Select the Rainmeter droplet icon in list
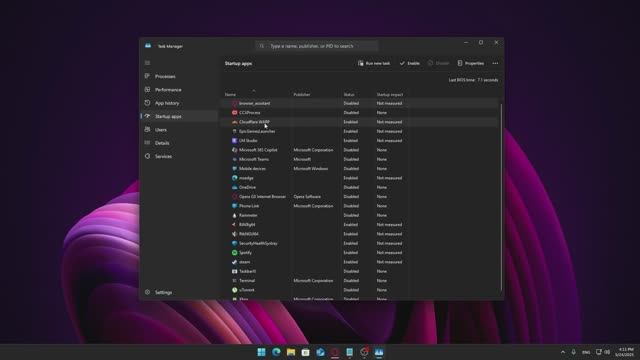Viewport: 640px width, 360px height. (x=234, y=215)
